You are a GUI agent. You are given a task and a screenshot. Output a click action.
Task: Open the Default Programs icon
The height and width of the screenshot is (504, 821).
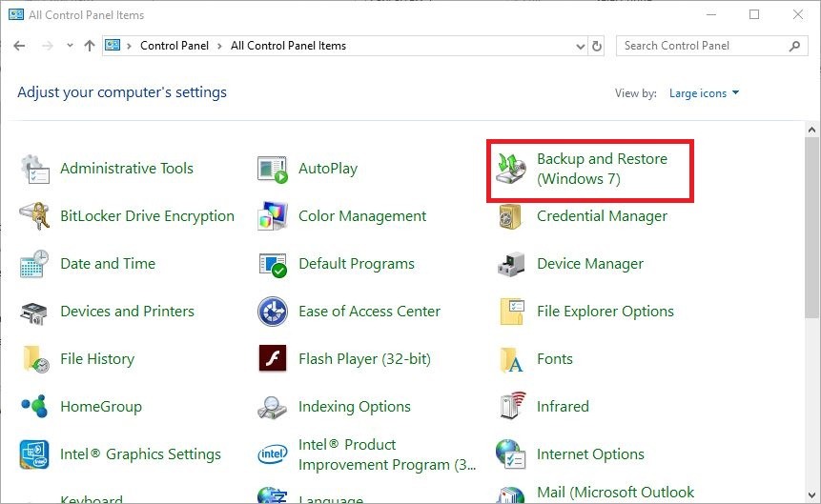point(273,264)
